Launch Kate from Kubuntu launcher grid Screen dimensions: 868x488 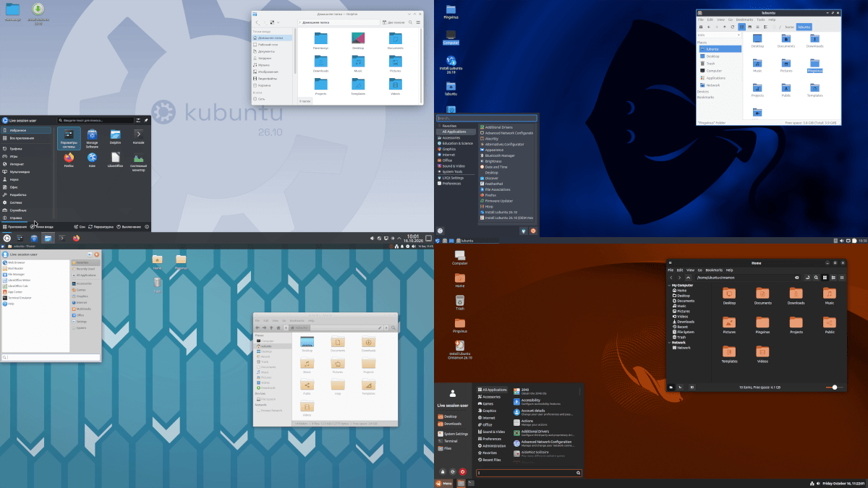click(x=92, y=160)
